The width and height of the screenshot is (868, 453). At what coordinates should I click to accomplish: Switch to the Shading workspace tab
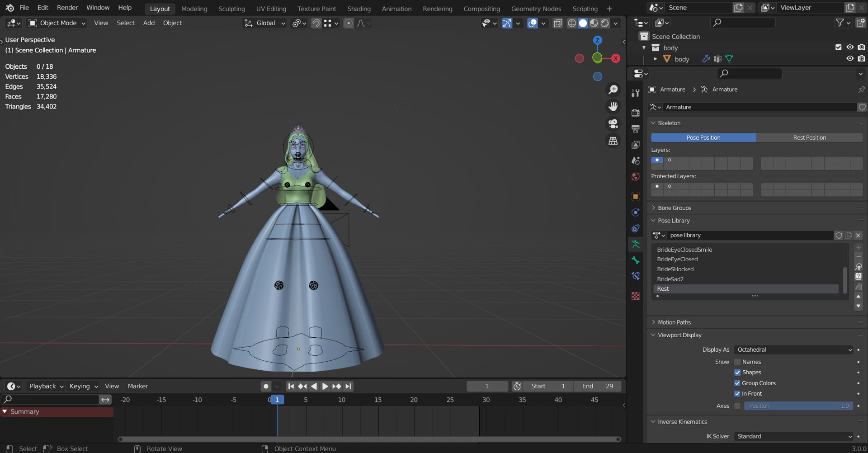359,9
